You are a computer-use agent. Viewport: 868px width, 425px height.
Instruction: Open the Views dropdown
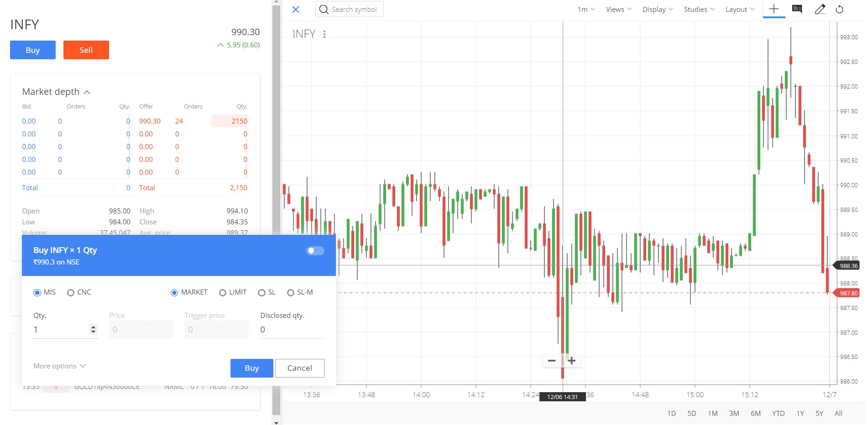click(x=618, y=9)
